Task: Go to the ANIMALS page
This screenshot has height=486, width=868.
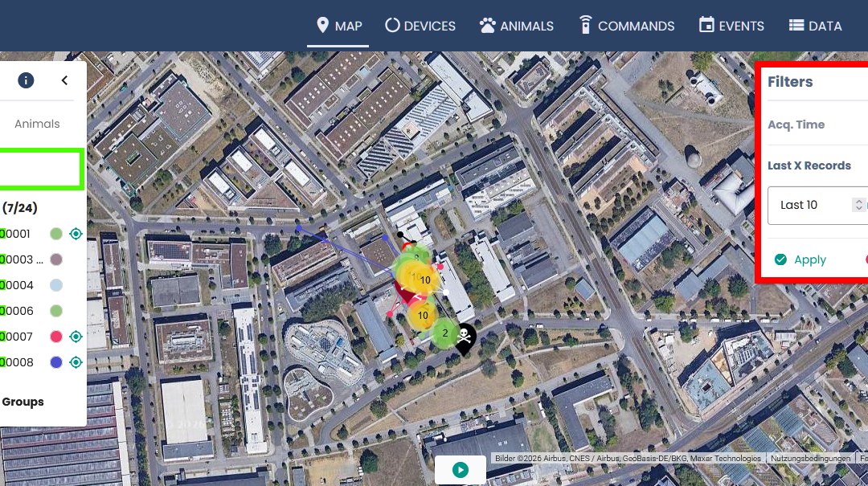Action: tap(516, 26)
